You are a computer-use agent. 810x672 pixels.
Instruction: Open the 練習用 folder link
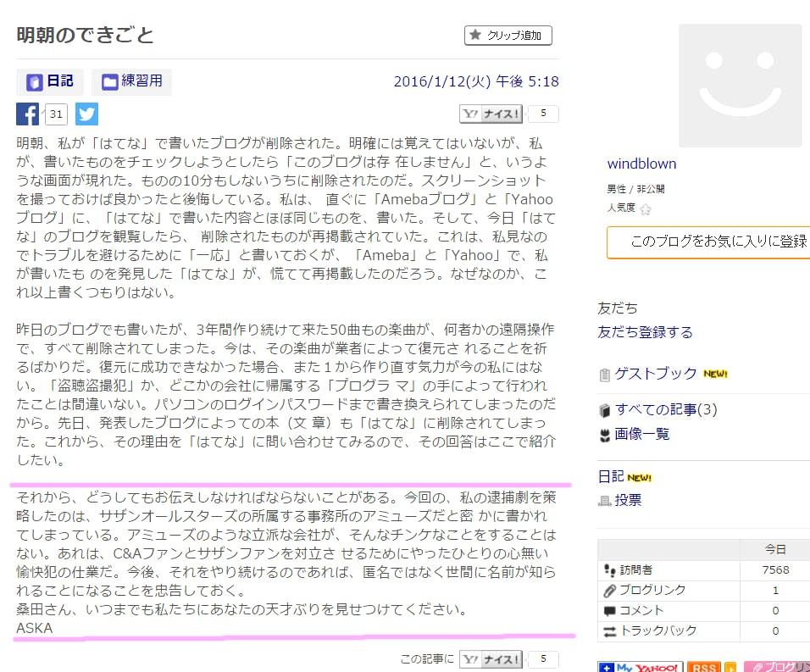pyautogui.click(x=131, y=81)
